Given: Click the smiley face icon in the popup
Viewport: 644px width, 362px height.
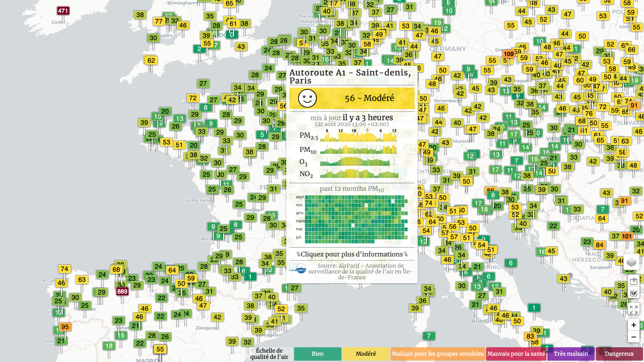Looking at the screenshot, I should [307, 98].
